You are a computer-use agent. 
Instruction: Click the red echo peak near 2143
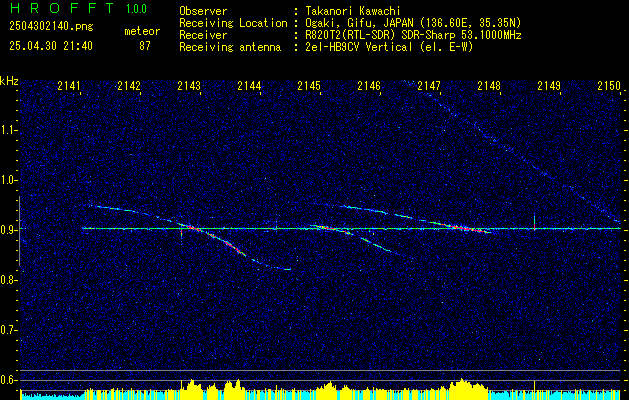pos(196,228)
